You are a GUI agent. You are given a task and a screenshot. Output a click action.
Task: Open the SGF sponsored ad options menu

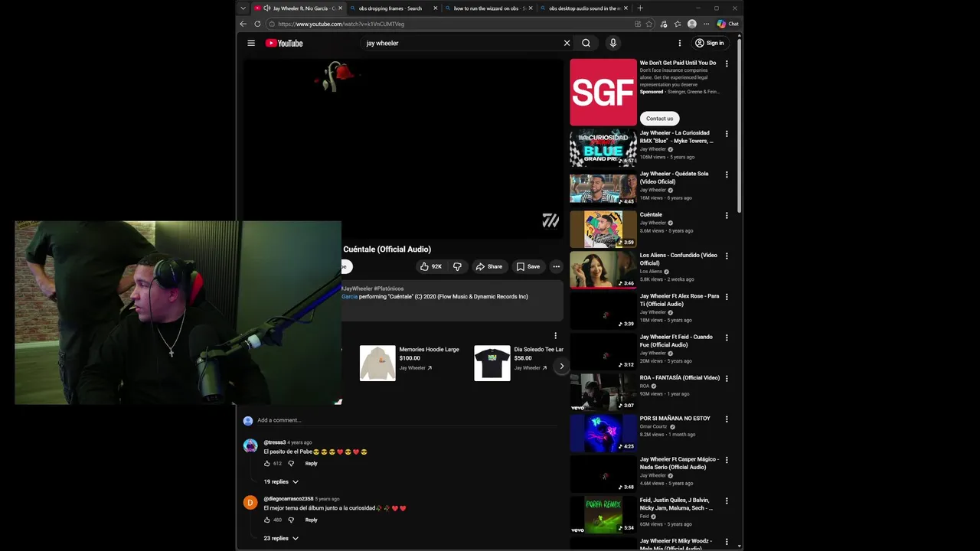click(727, 64)
